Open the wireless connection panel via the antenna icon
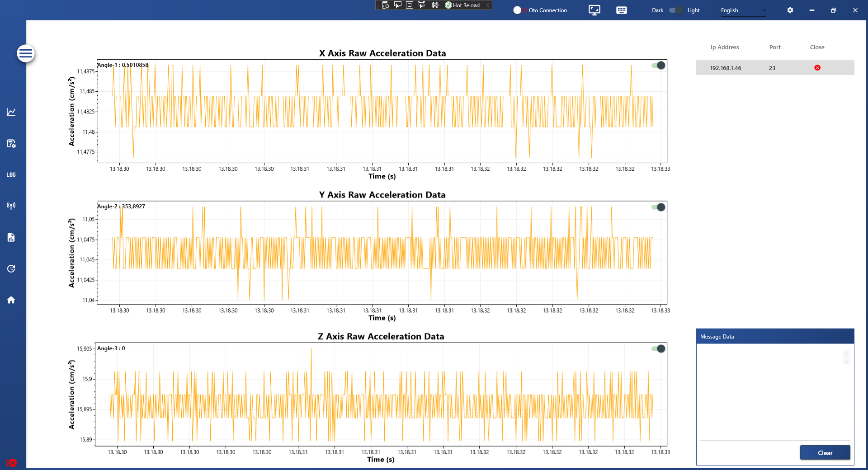868x470 pixels. [x=11, y=205]
